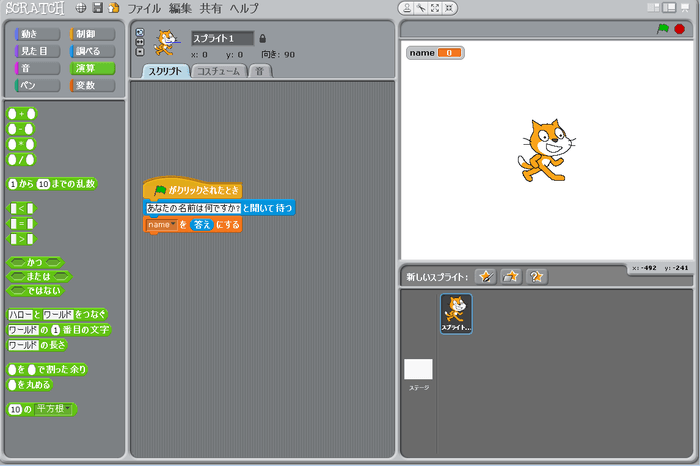Click the subtraction operator block
Screen dimensions: 700x466
pos(21,129)
